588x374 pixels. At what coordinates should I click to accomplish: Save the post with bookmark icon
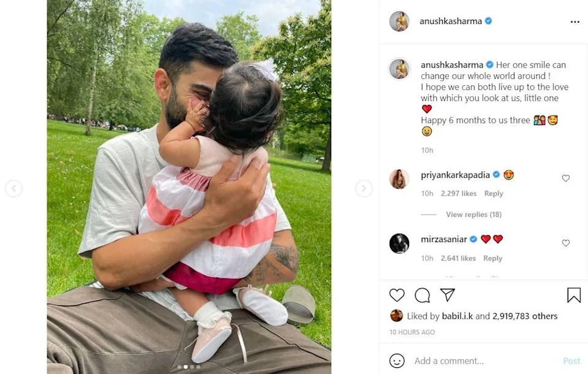[574, 296]
